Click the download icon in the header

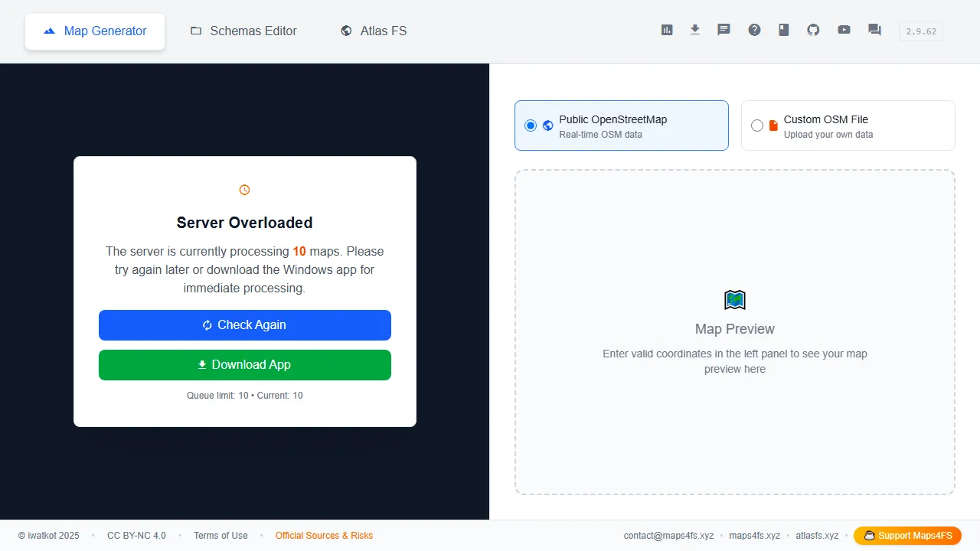click(695, 30)
